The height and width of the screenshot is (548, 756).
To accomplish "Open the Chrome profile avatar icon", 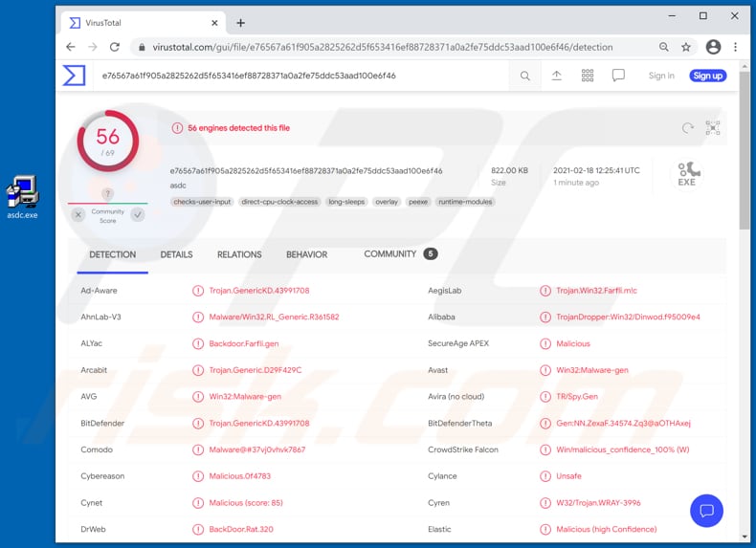I will (x=713, y=47).
